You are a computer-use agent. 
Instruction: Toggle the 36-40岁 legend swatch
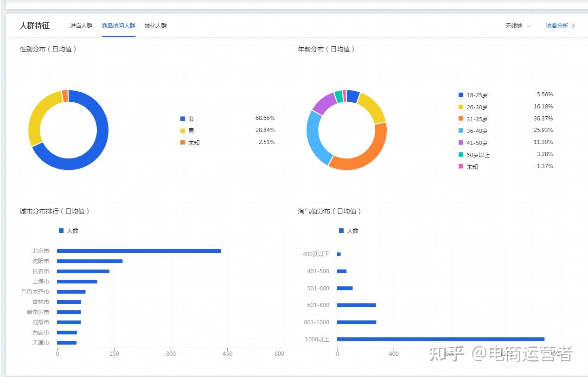[461, 131]
